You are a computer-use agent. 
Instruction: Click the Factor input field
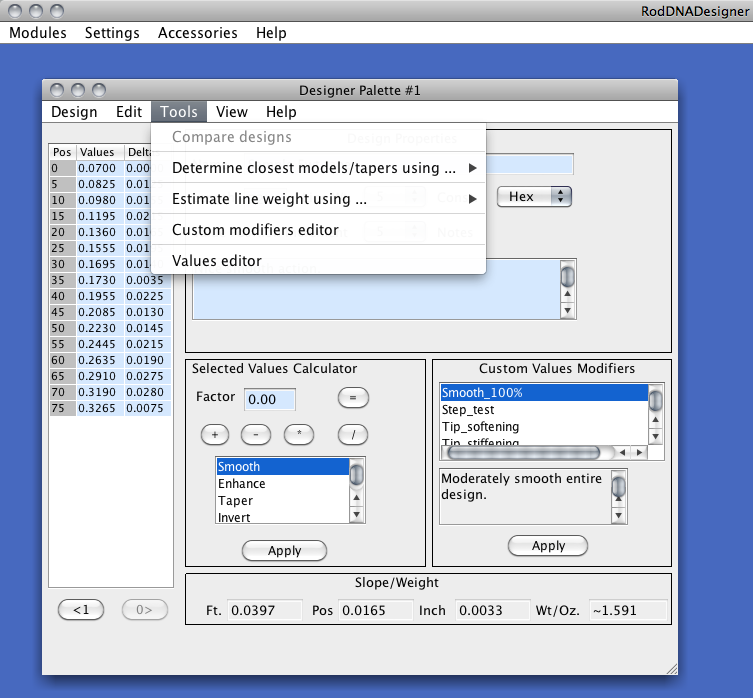[x=269, y=399]
